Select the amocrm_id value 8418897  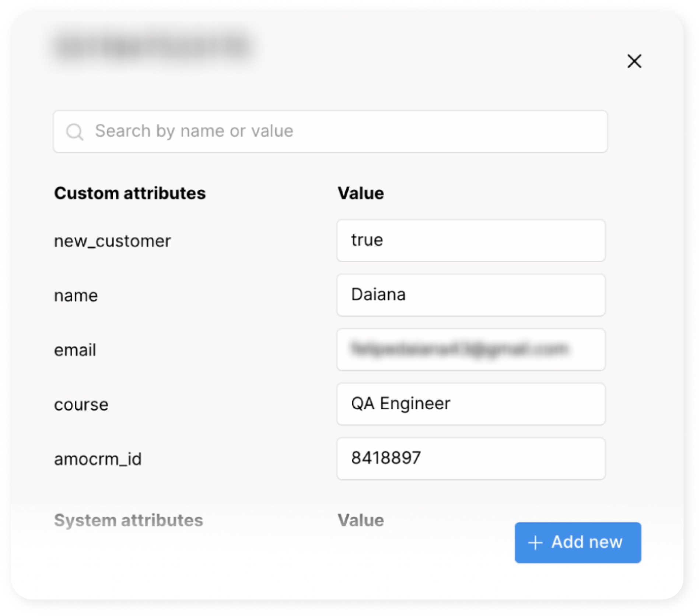tap(470, 458)
